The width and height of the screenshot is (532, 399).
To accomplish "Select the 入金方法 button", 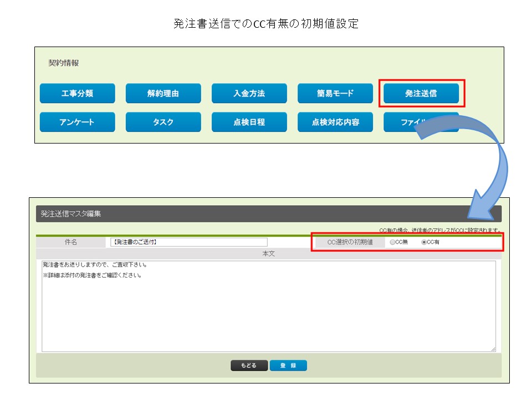I will 249,93.
